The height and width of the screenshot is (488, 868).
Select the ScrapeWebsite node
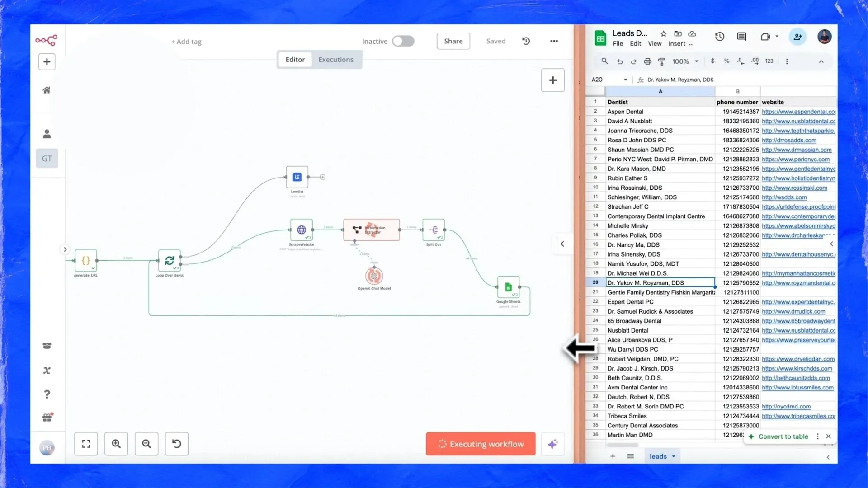[302, 230]
